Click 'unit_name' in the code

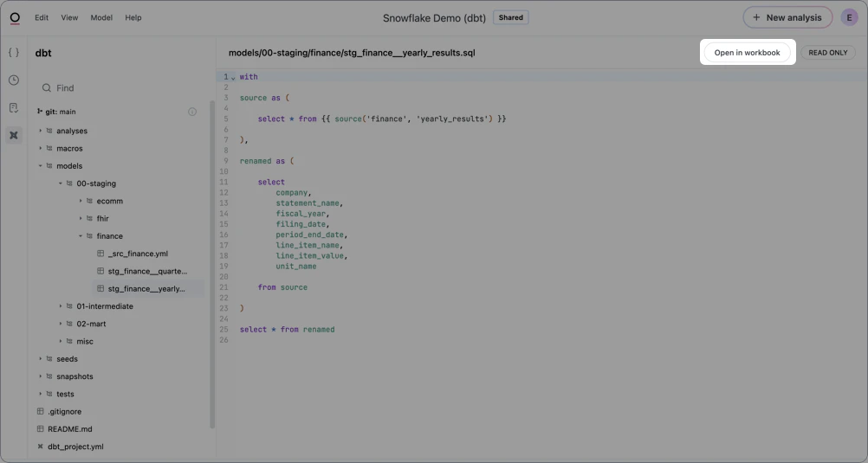296,266
